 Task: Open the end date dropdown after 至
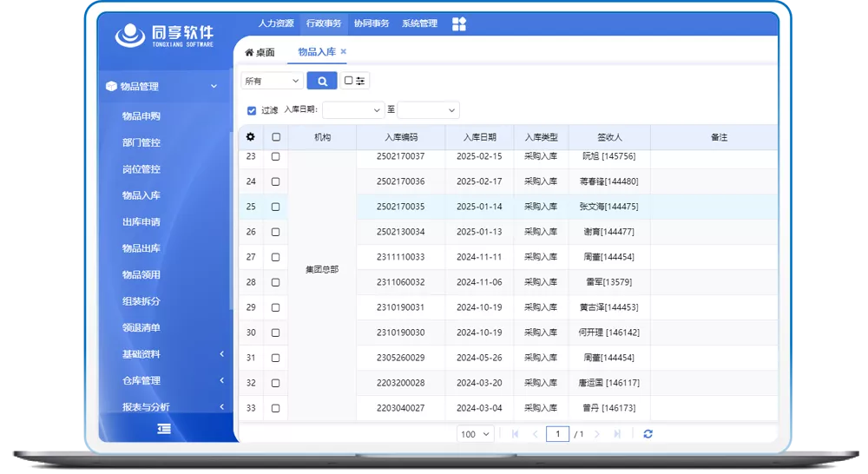[x=429, y=110]
